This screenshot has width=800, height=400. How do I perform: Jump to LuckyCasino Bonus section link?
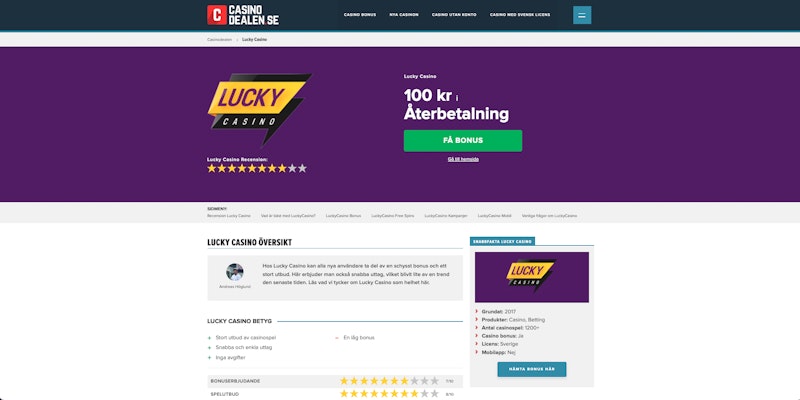click(x=343, y=216)
